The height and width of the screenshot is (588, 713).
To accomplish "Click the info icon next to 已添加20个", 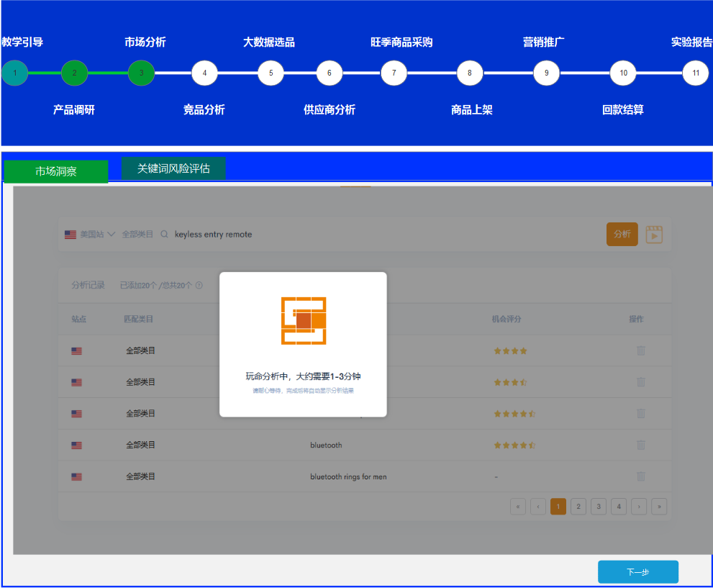I will [199, 286].
